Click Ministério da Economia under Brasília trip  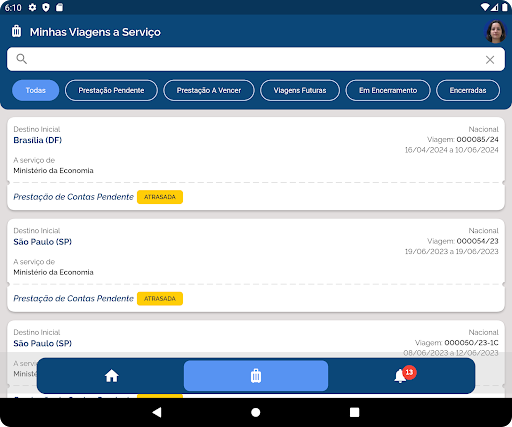pyautogui.click(x=53, y=171)
